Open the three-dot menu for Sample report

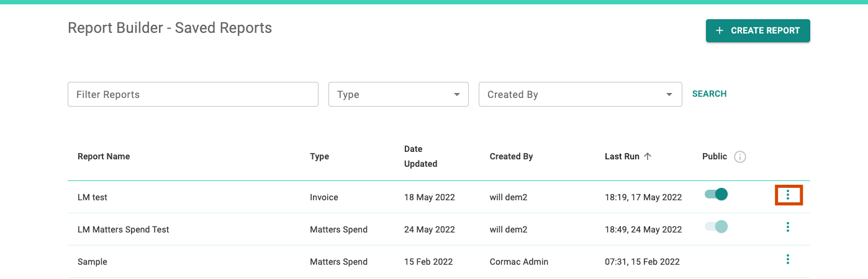tap(788, 259)
